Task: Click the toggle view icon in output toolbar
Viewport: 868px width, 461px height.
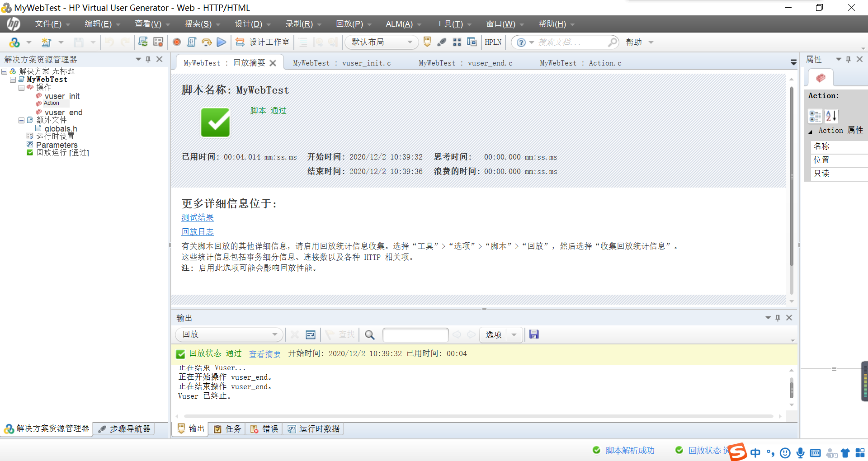Action: tap(311, 334)
